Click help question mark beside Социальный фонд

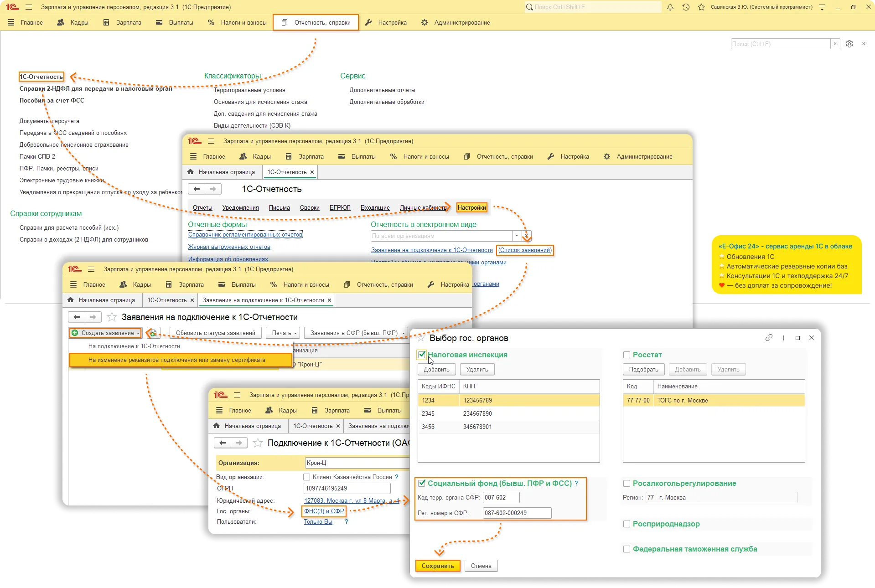(576, 483)
